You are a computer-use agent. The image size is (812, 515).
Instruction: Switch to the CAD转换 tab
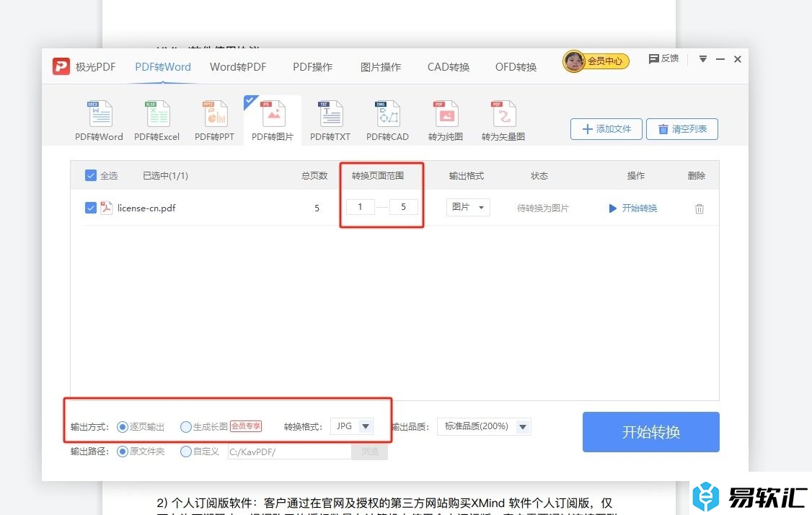(x=449, y=67)
